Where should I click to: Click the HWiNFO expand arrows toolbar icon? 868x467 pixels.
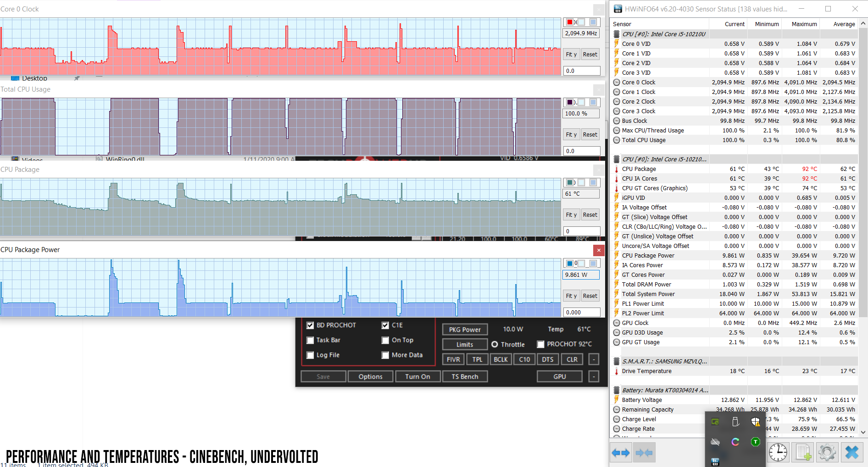click(x=621, y=453)
